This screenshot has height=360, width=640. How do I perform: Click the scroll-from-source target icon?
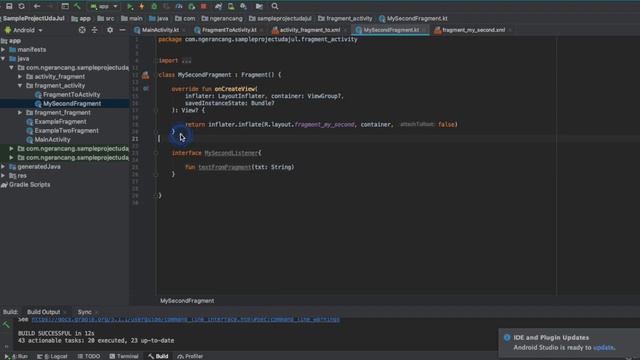[82, 30]
